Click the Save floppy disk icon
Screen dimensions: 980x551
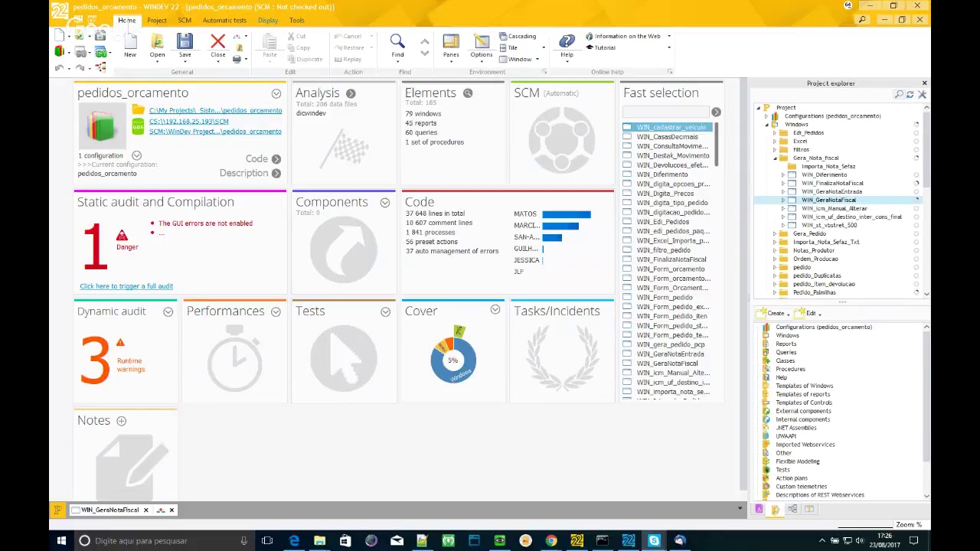[185, 41]
